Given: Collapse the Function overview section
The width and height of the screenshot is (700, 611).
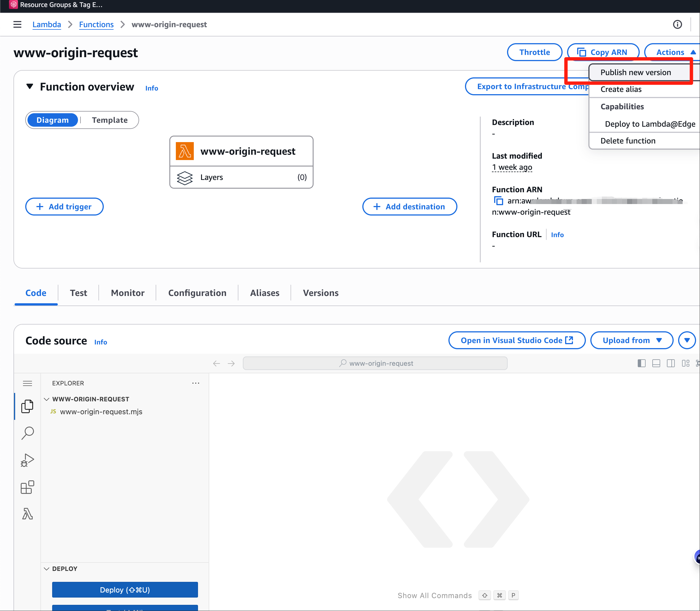Looking at the screenshot, I should (30, 87).
